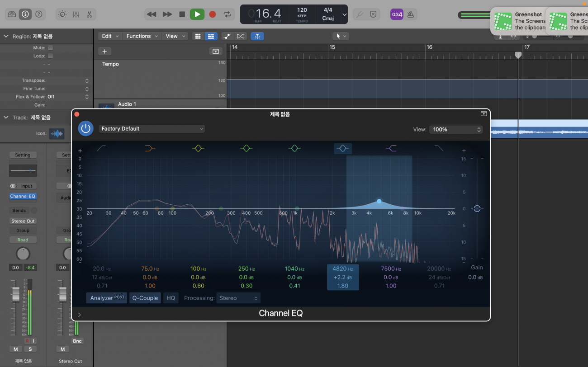Open the Mixer sliders icon

point(76,14)
